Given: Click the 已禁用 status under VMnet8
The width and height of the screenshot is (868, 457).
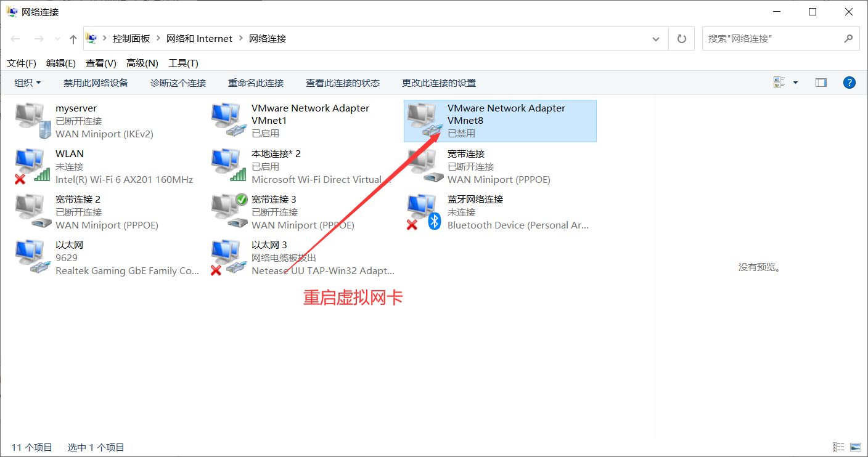Looking at the screenshot, I should 461,133.
